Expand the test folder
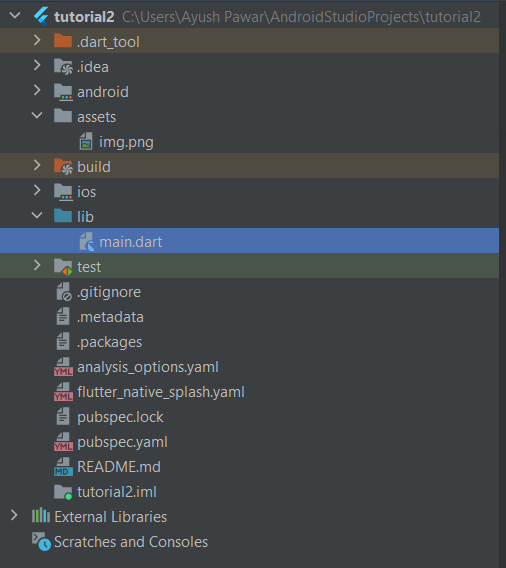Viewport: 506px width, 568px height. point(37,265)
